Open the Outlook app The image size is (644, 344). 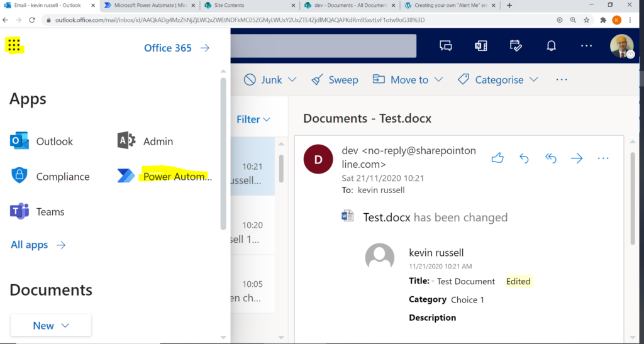42,141
